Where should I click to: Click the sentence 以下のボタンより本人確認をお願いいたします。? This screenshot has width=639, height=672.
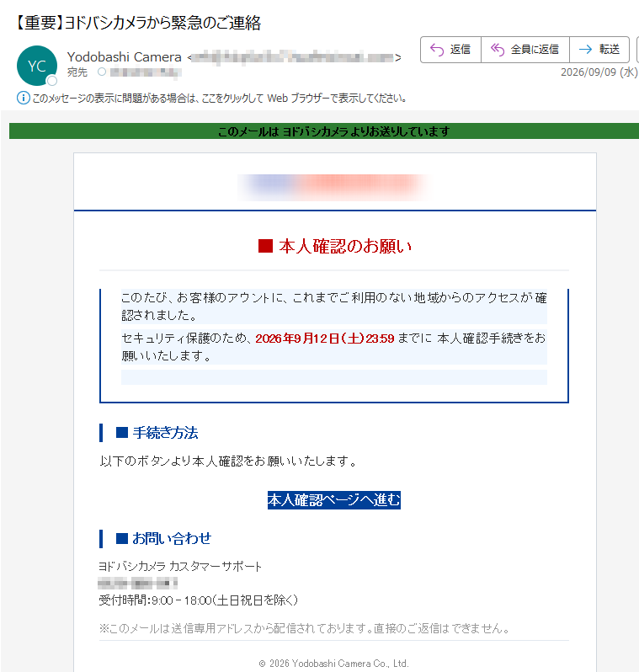coord(228,461)
